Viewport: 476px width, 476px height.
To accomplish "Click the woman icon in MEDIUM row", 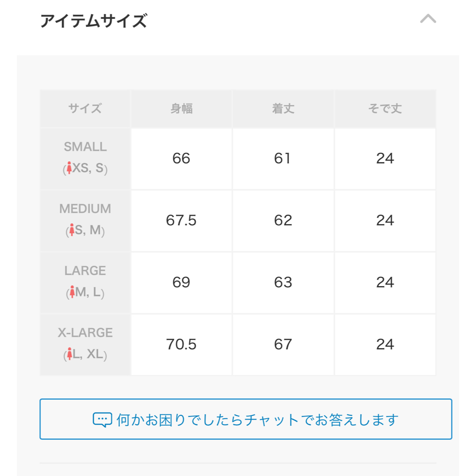I will pyautogui.click(x=72, y=230).
